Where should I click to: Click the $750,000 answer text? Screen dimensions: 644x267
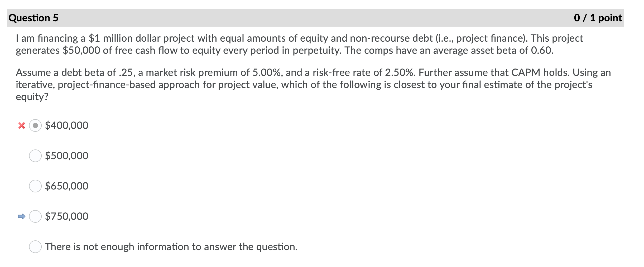click(66, 216)
